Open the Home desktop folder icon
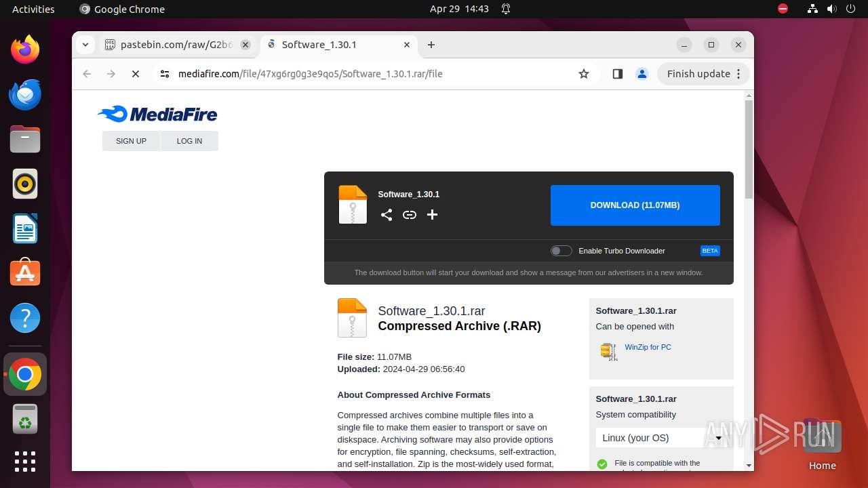 tap(822, 445)
